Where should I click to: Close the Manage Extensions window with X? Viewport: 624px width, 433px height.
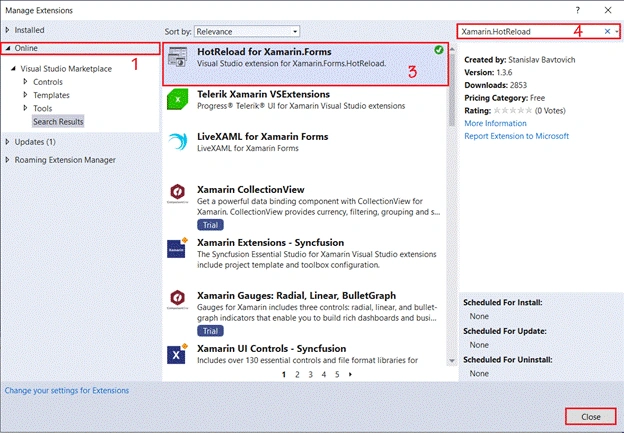[x=608, y=10]
